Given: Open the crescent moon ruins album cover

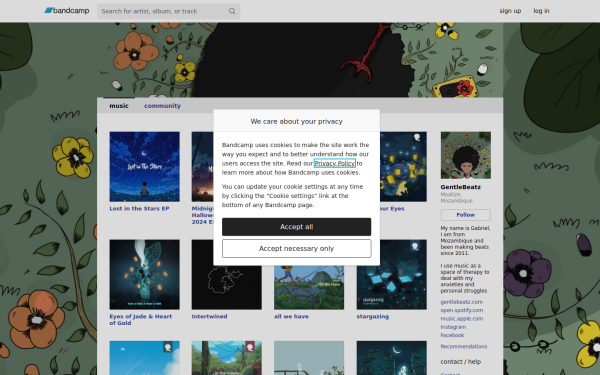Looking at the screenshot, I should 391,358.
